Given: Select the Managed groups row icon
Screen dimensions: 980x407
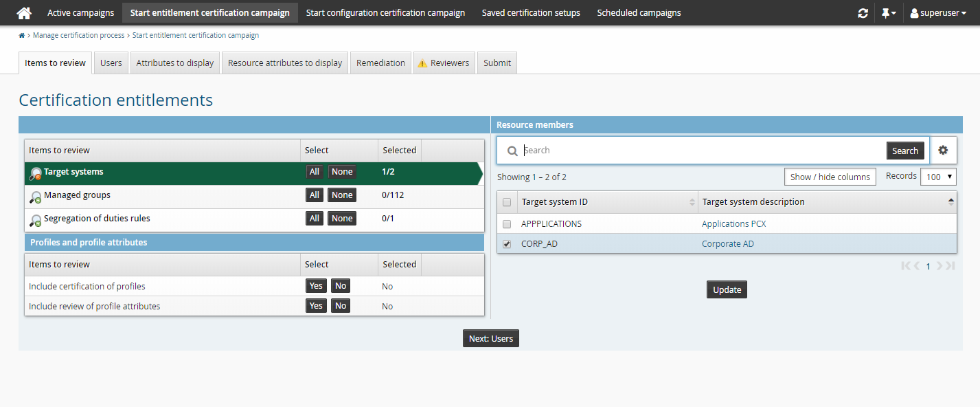Looking at the screenshot, I should 36,197.
